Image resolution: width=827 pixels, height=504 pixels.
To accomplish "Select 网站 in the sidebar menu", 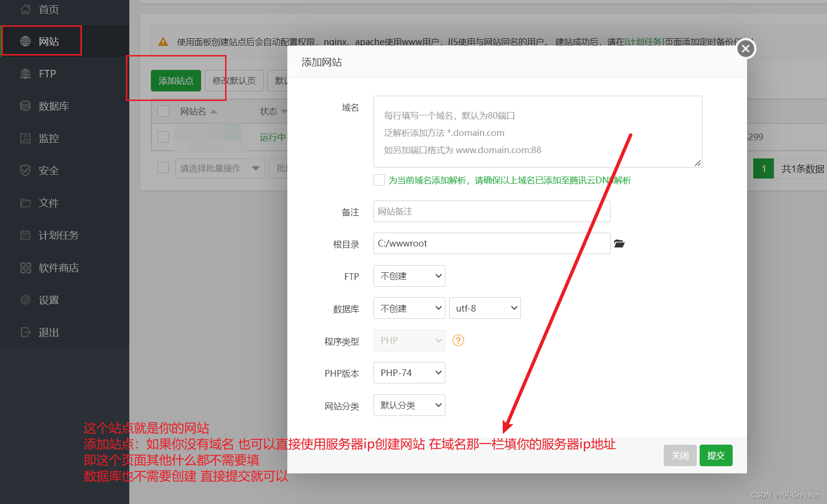I will click(49, 42).
